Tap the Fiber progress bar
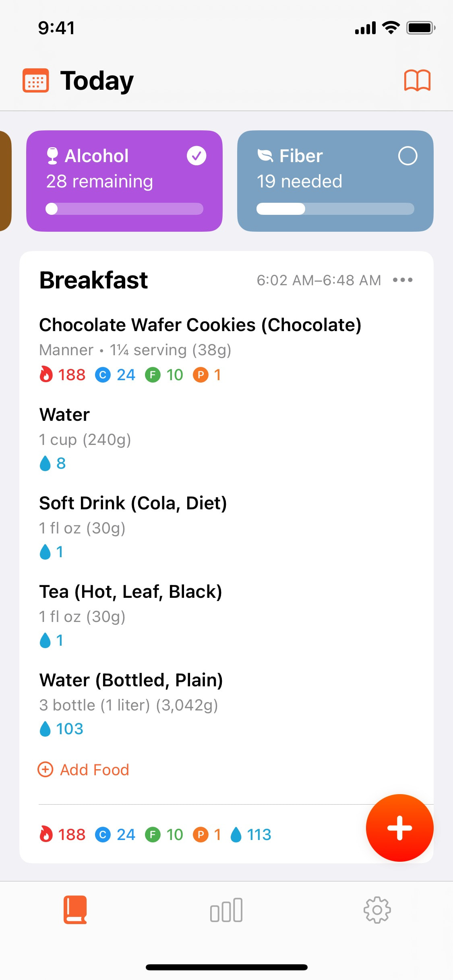 pos(335,209)
